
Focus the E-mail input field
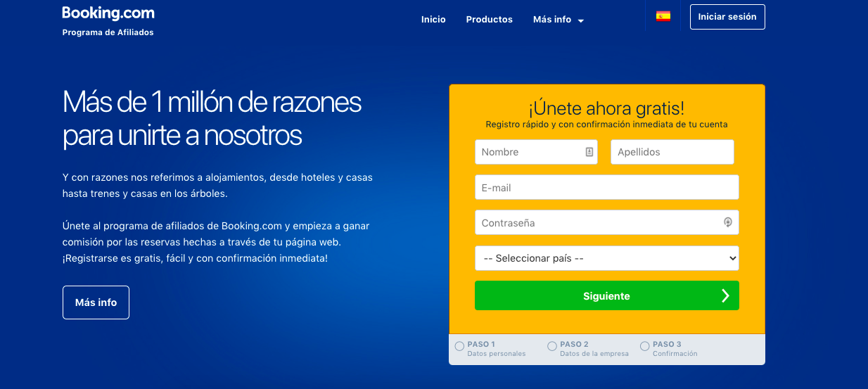coord(607,188)
